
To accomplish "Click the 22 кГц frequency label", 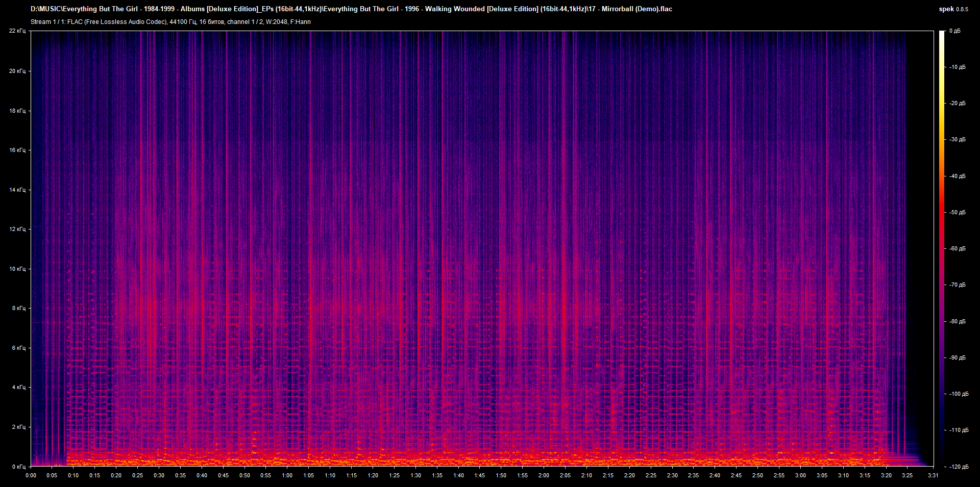I will pyautogui.click(x=17, y=31).
